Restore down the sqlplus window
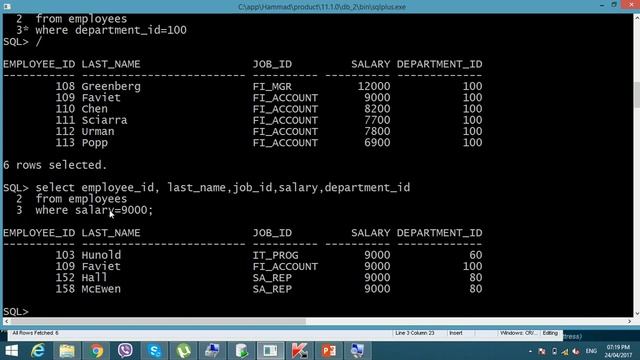The height and width of the screenshot is (360, 640). [x=614, y=5]
